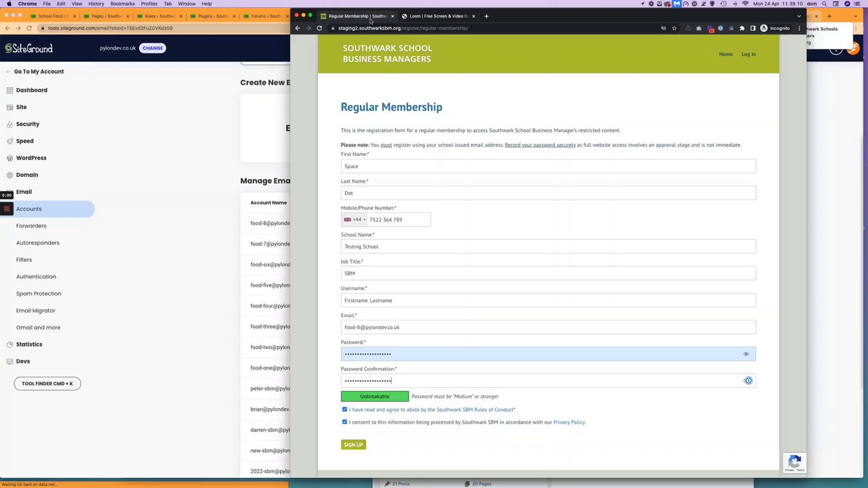Click the WordPress icon in SiteGround sidebar
868x488 pixels.
[x=9, y=158]
